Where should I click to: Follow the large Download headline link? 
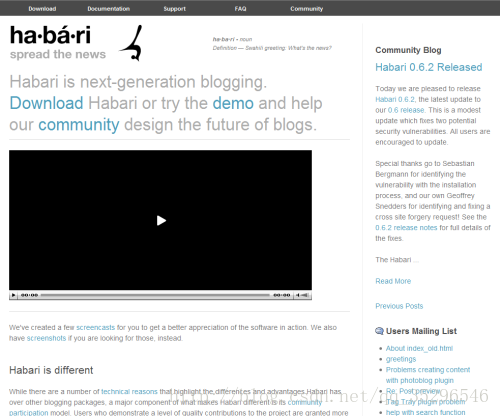point(46,103)
